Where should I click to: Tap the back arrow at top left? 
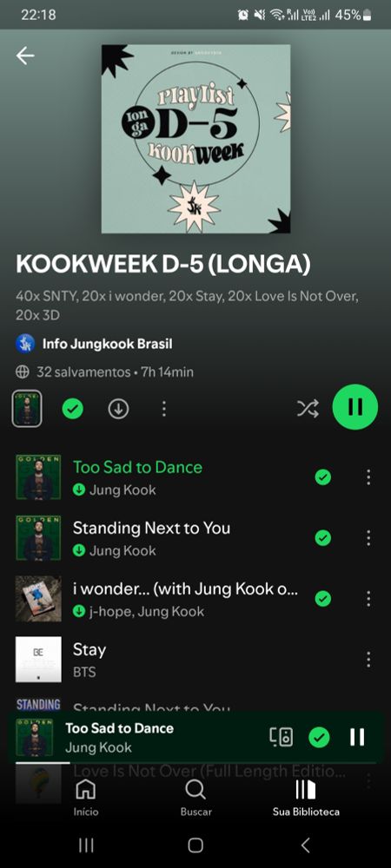25,56
